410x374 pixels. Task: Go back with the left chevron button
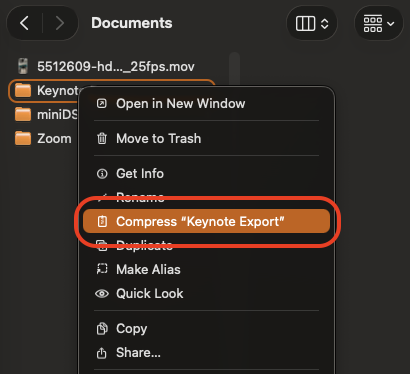[24, 23]
